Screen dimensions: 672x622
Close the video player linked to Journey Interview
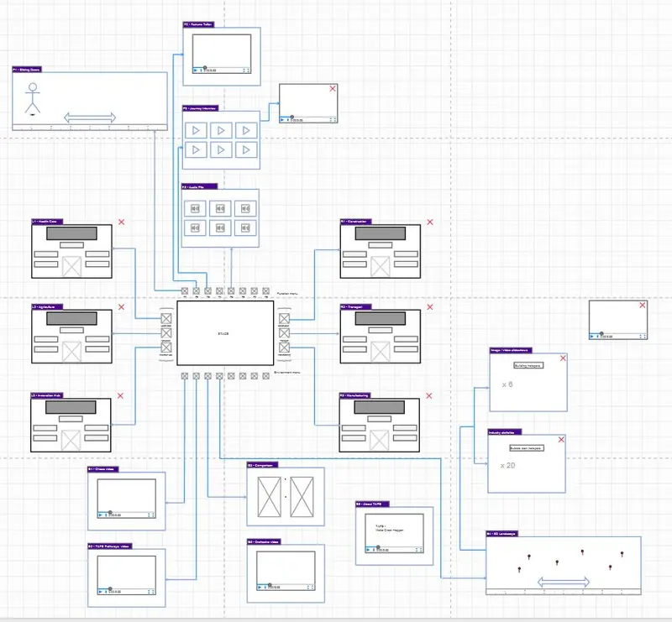(333, 88)
